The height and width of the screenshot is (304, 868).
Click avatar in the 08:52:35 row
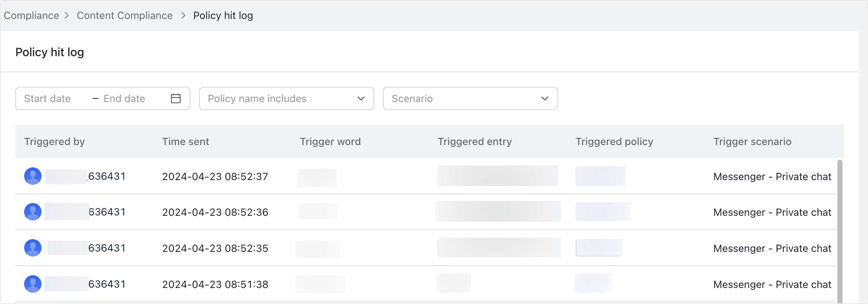(x=33, y=248)
